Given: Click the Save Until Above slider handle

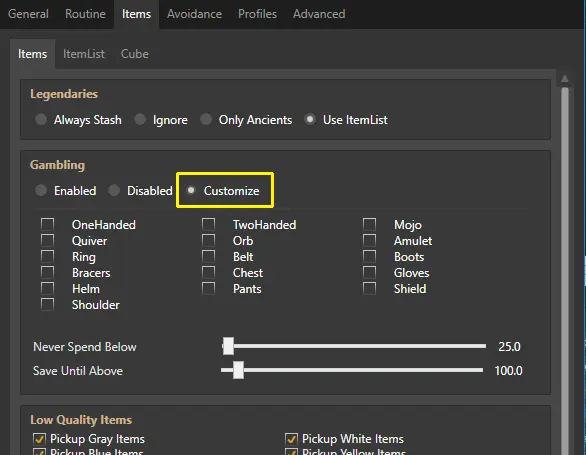Looking at the screenshot, I should pyautogui.click(x=238, y=370).
